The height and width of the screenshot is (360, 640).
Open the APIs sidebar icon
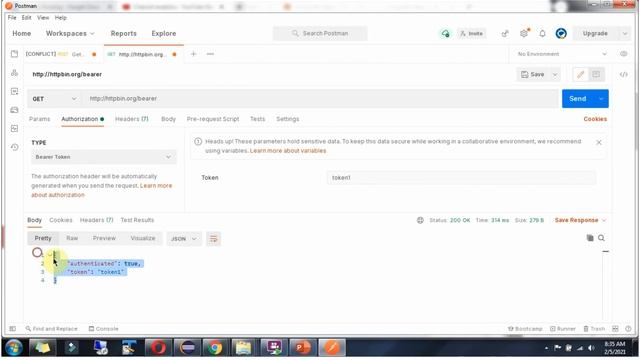pos(14,73)
